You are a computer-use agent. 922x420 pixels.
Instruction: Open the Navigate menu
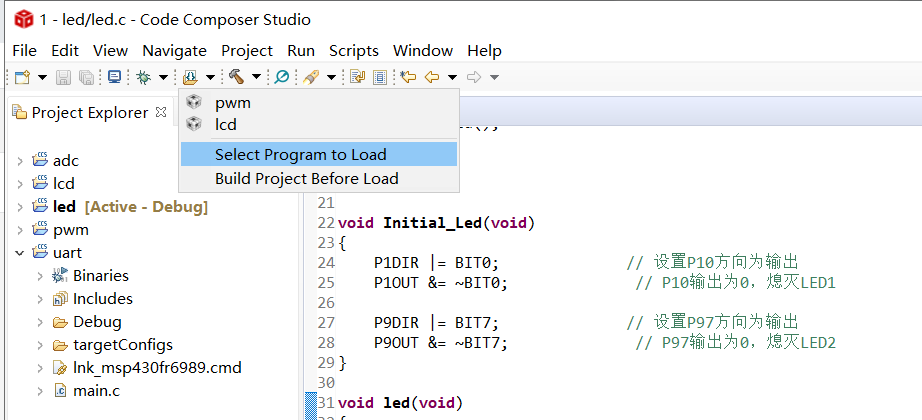coord(175,51)
